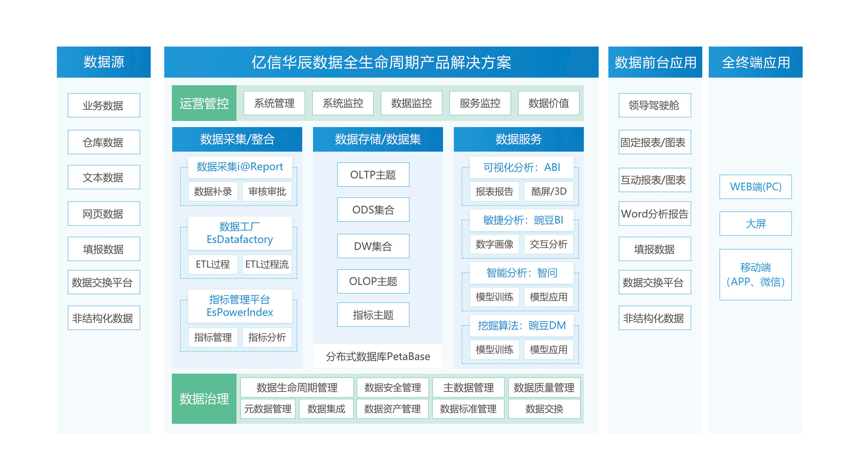The image size is (868, 474).
Task: Open the 智能分析：智问 label
Action: coord(522,273)
